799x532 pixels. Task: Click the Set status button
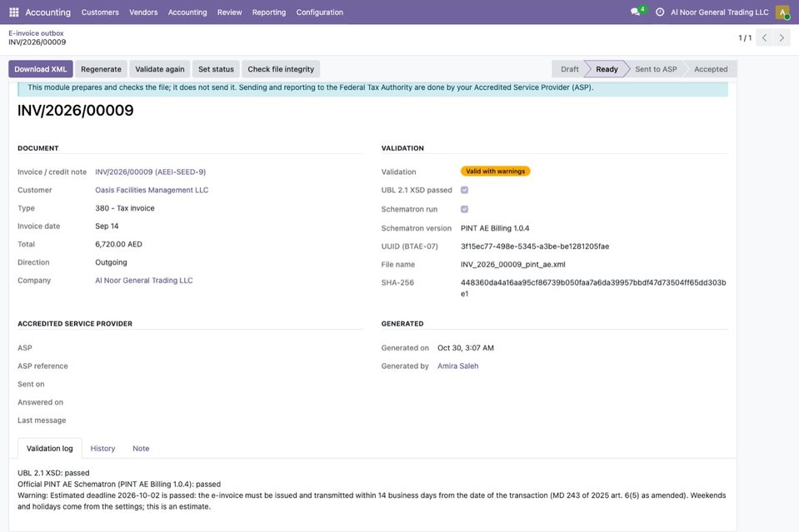216,69
